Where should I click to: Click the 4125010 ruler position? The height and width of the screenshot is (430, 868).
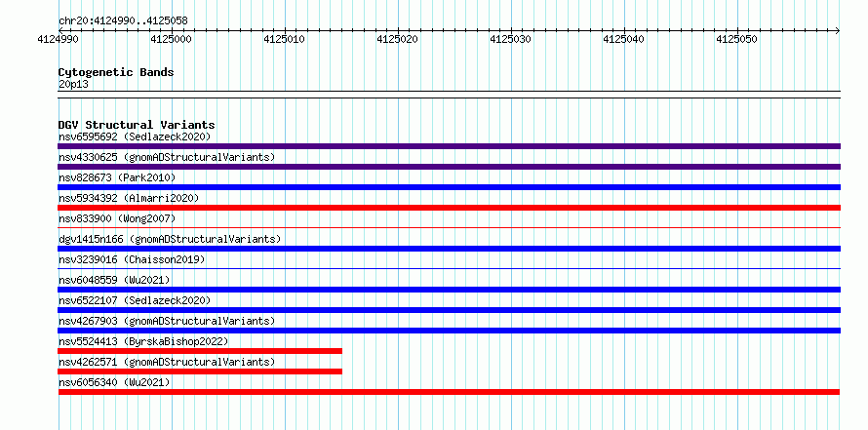pos(284,40)
